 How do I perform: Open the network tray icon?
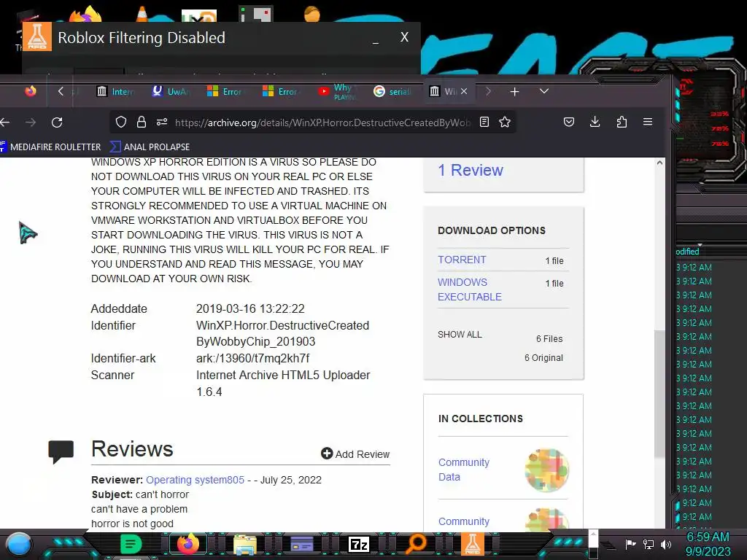click(x=649, y=544)
